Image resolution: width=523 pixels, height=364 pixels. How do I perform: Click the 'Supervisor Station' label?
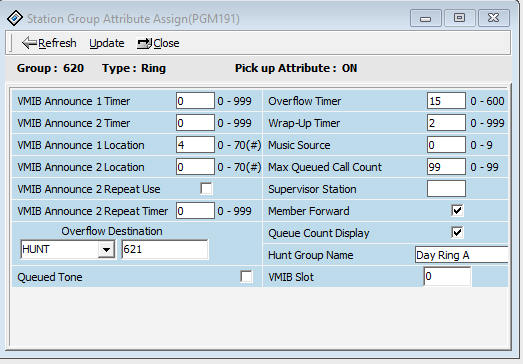click(312, 189)
